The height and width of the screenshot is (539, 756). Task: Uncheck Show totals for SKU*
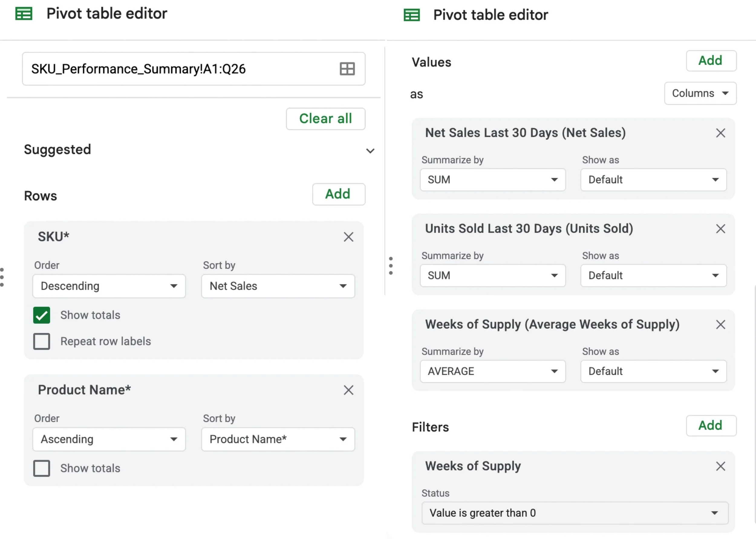coord(41,315)
